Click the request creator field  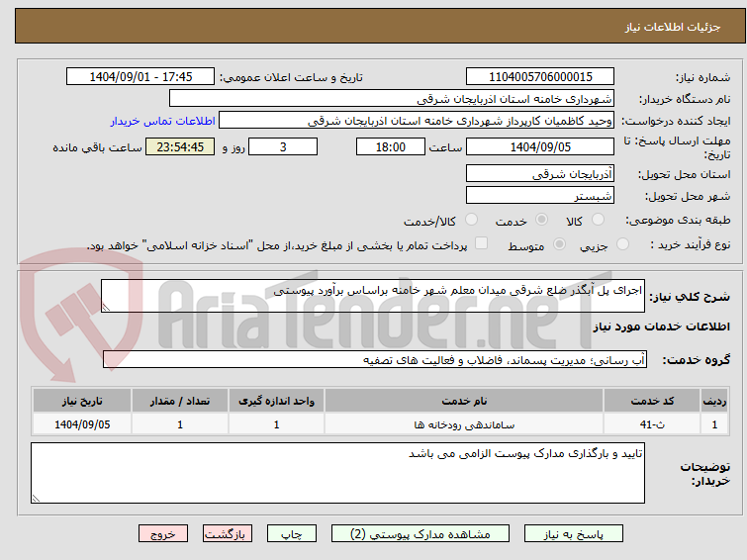(417, 120)
